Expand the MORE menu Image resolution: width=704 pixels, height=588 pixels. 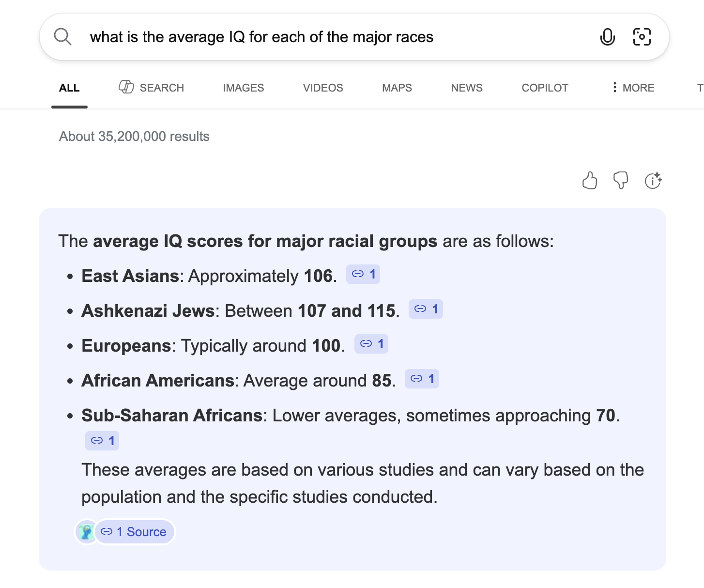pos(633,88)
